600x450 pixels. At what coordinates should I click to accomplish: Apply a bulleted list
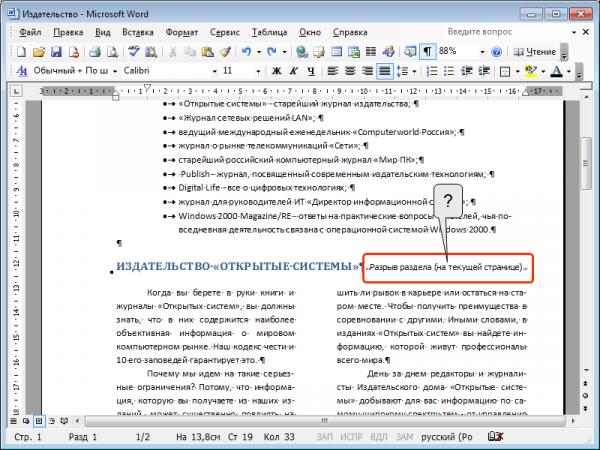point(449,71)
